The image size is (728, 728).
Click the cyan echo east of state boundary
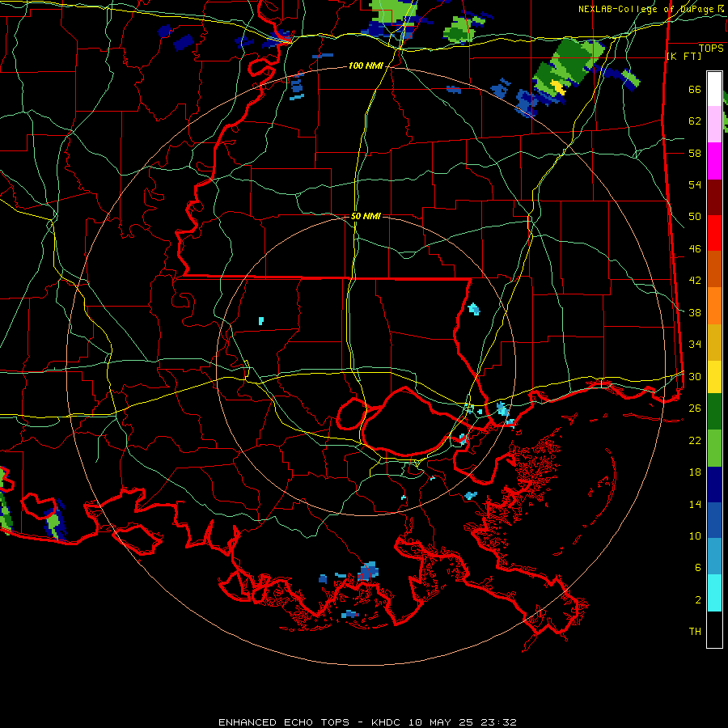[473, 309]
